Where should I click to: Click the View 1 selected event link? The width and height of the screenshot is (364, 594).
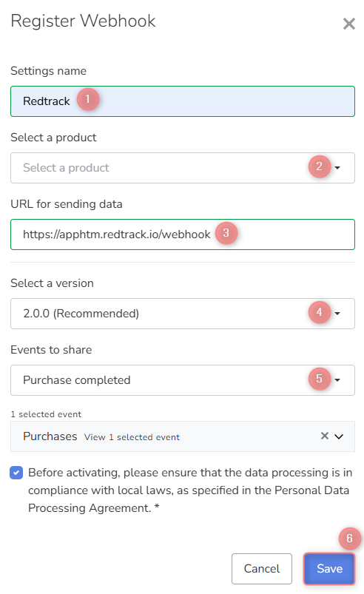click(x=132, y=437)
